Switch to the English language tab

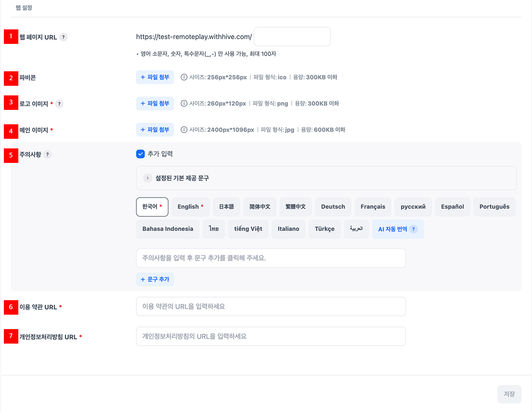pos(190,207)
